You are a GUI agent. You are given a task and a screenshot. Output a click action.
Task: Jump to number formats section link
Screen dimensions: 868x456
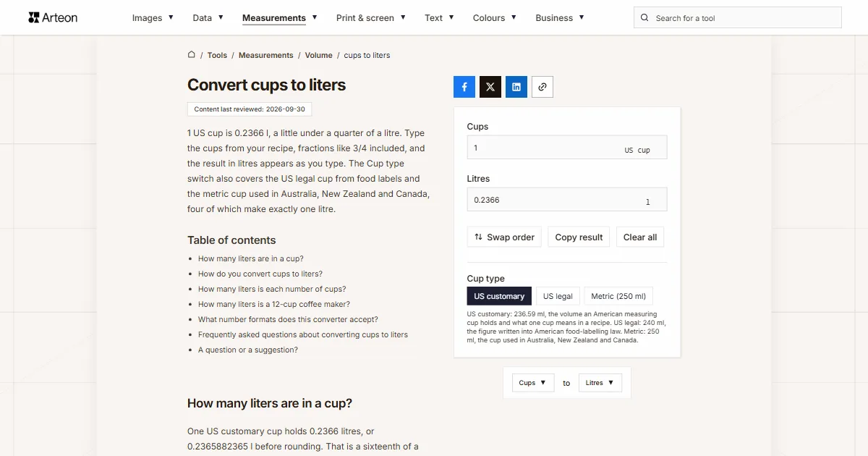click(x=288, y=319)
